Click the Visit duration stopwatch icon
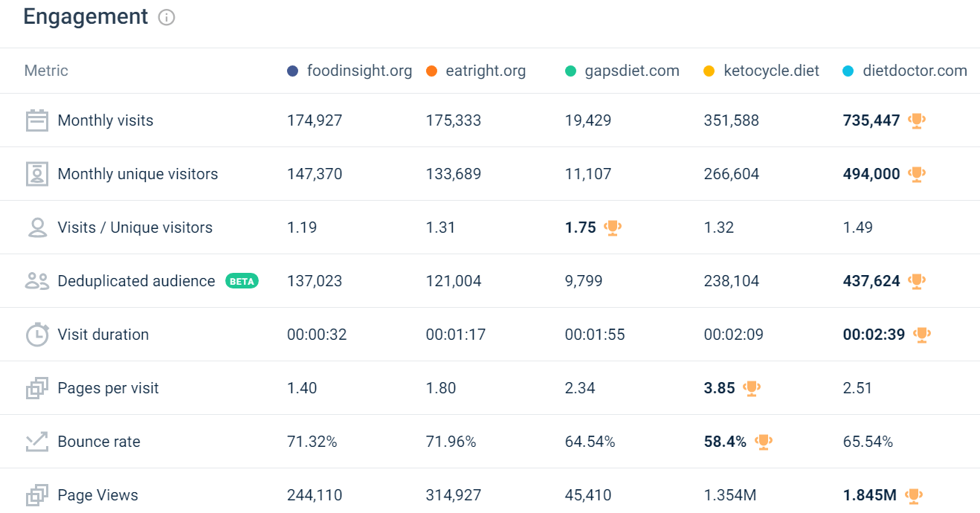 pyautogui.click(x=37, y=335)
